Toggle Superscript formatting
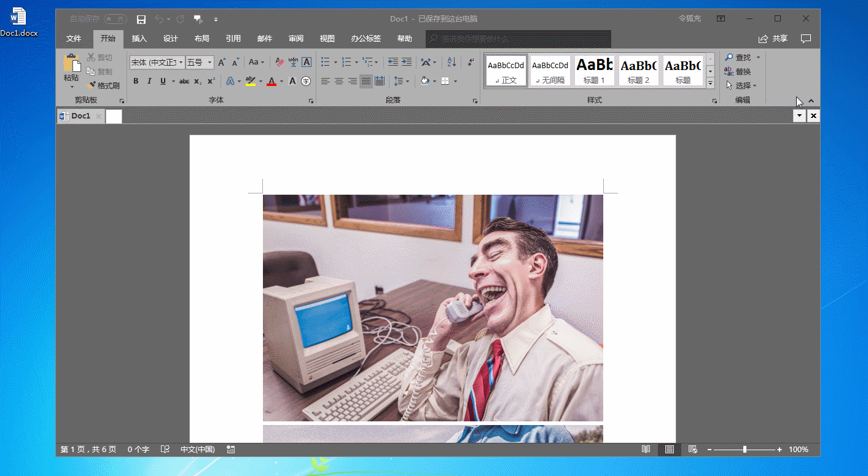 [x=211, y=81]
